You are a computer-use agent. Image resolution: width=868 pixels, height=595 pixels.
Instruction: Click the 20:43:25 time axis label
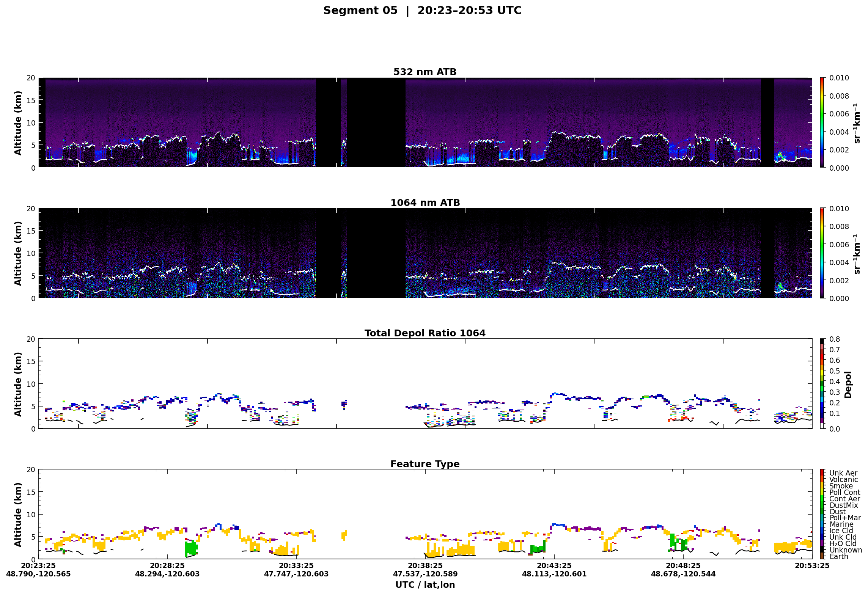(554, 565)
